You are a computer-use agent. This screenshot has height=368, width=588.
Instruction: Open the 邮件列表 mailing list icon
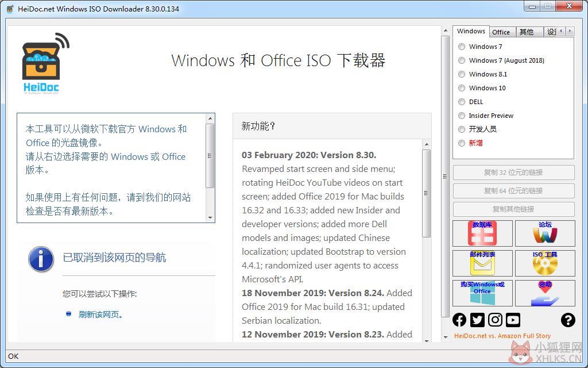482,263
